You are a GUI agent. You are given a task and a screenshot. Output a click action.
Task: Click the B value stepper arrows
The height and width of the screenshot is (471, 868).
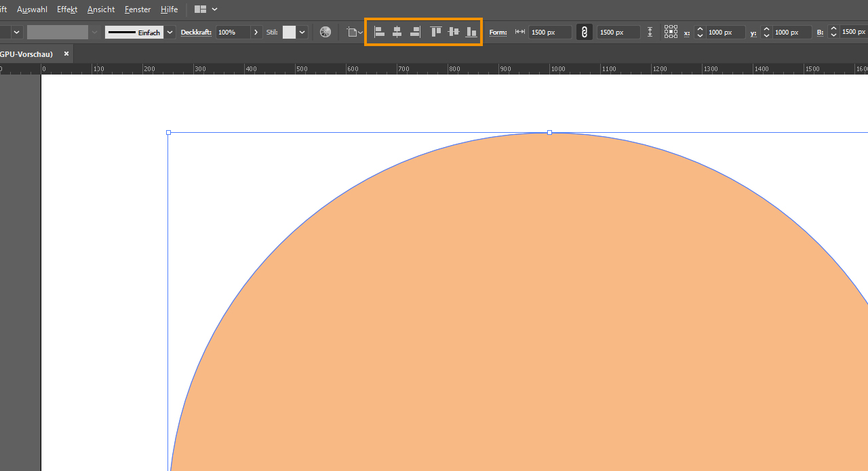833,32
